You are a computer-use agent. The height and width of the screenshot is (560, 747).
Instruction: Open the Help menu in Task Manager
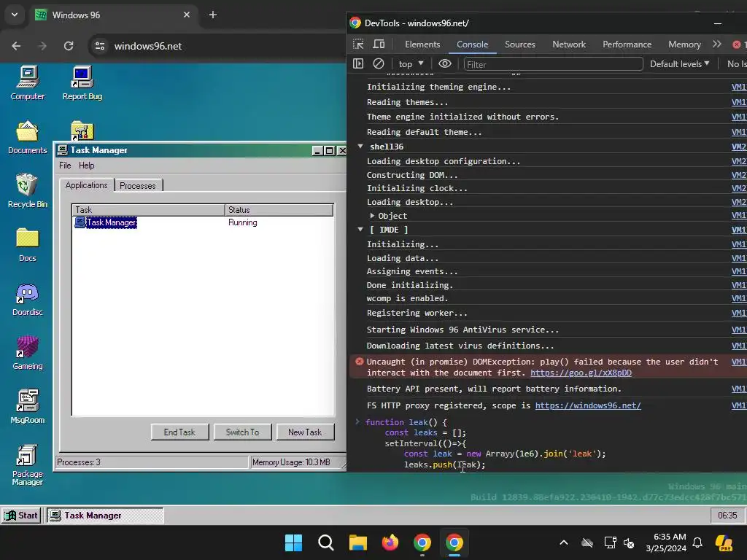87,166
